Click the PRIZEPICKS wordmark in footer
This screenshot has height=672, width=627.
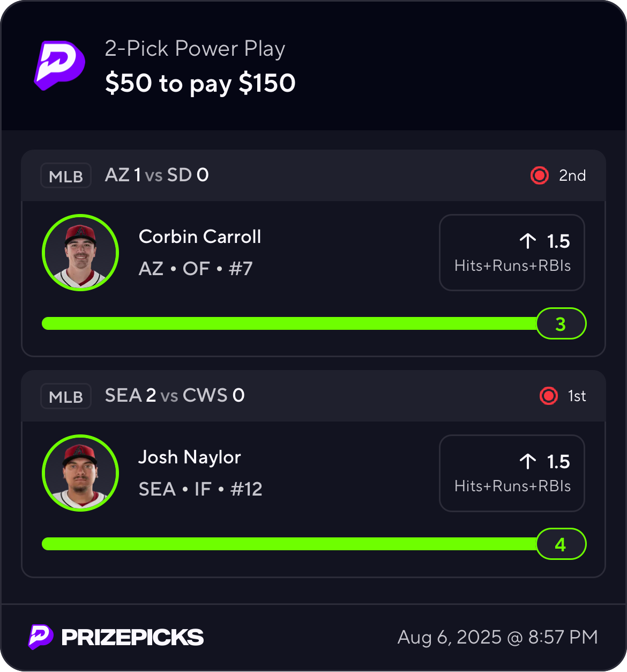coord(132,637)
